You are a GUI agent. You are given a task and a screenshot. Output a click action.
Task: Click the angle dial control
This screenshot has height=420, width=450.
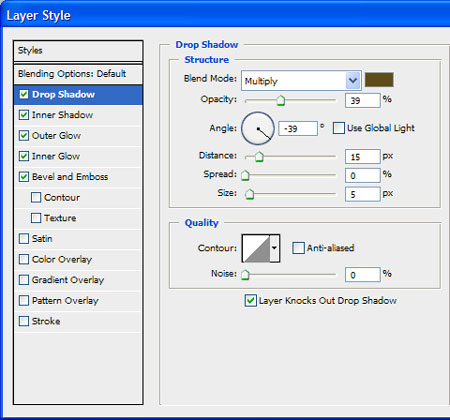258,128
